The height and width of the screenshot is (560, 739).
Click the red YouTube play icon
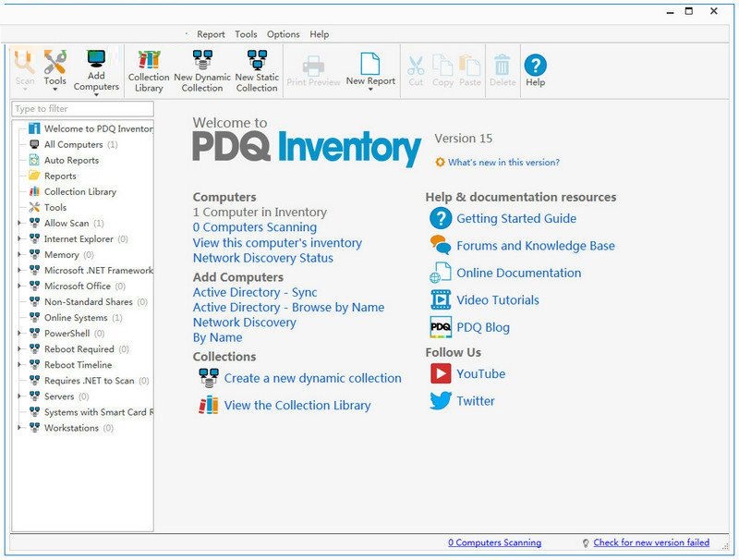[441, 374]
